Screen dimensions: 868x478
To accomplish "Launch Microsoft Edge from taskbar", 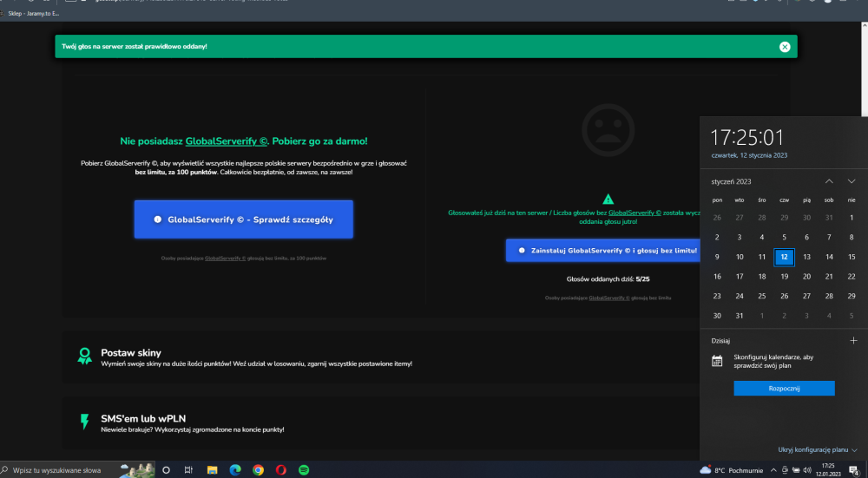I will (x=235, y=470).
